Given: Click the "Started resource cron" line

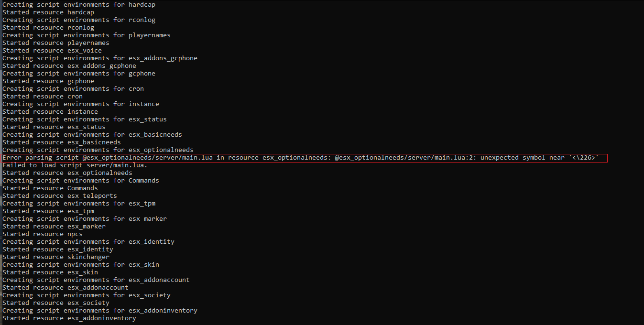Looking at the screenshot, I should (x=43, y=97).
